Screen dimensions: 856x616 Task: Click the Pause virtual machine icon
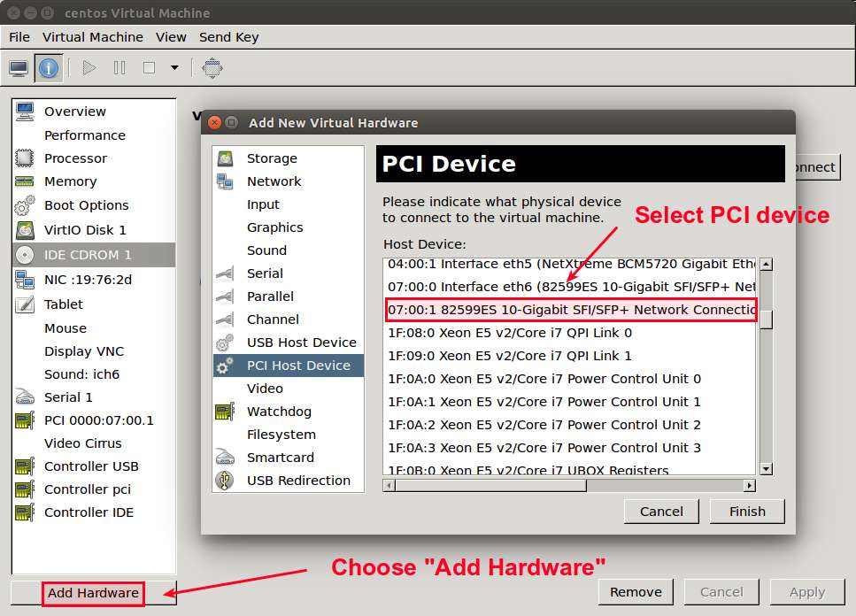[120, 68]
